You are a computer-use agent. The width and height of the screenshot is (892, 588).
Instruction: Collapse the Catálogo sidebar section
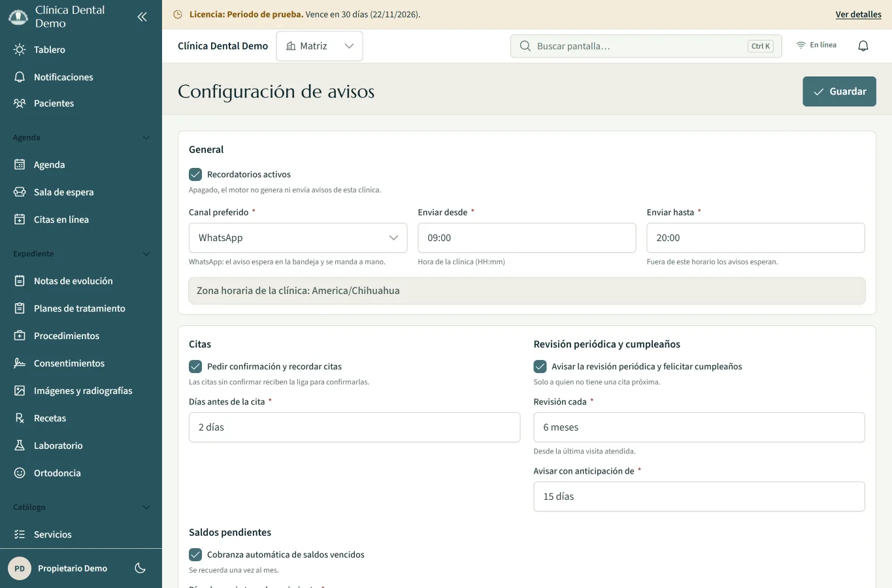click(146, 507)
